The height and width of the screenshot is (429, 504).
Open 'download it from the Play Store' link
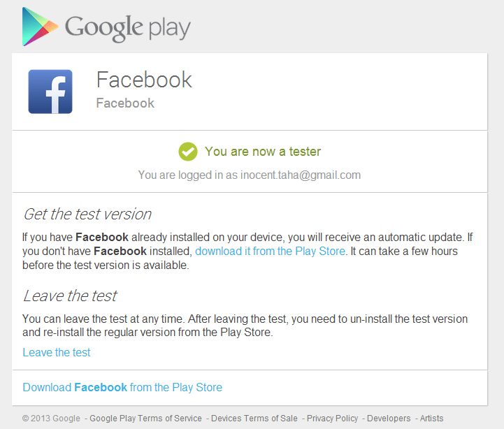point(270,251)
